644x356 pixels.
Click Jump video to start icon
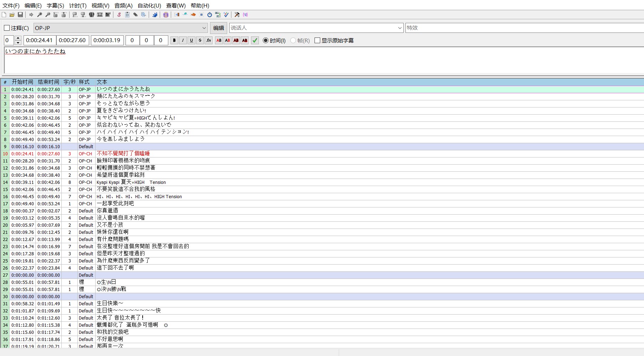point(56,15)
